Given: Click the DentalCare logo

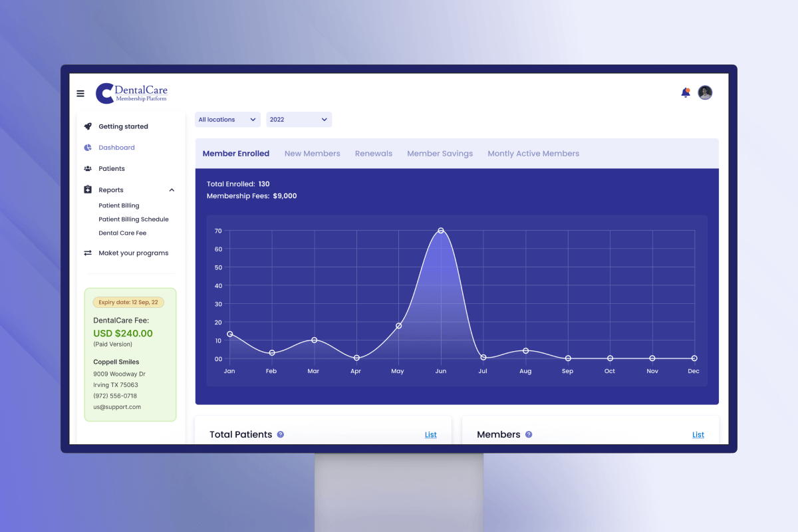Looking at the screenshot, I should (x=132, y=93).
